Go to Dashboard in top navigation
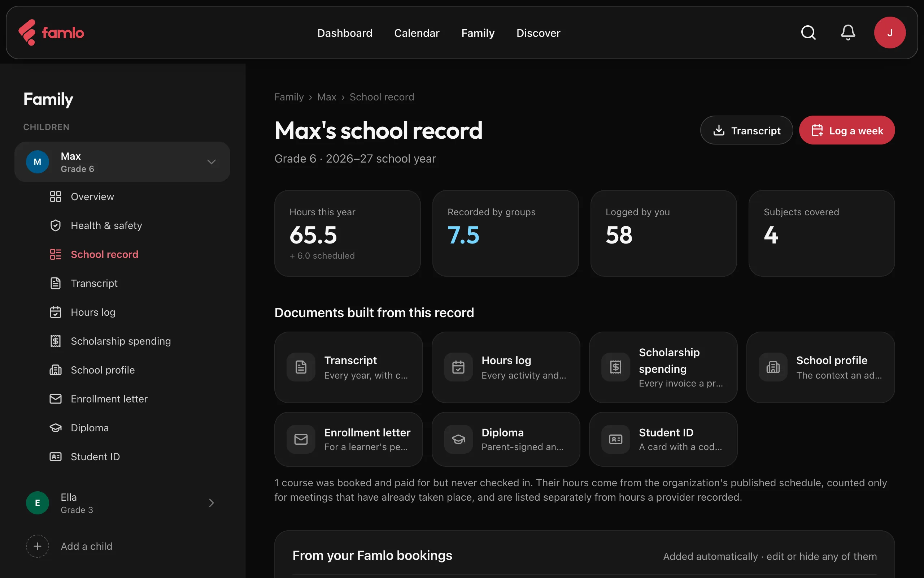Screen dimensions: 924x578 click(x=345, y=33)
